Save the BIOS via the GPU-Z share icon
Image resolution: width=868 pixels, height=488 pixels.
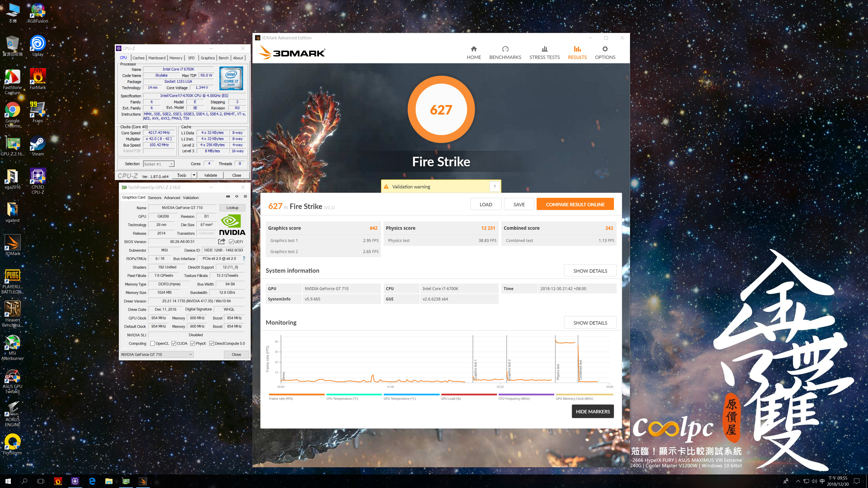tap(221, 242)
